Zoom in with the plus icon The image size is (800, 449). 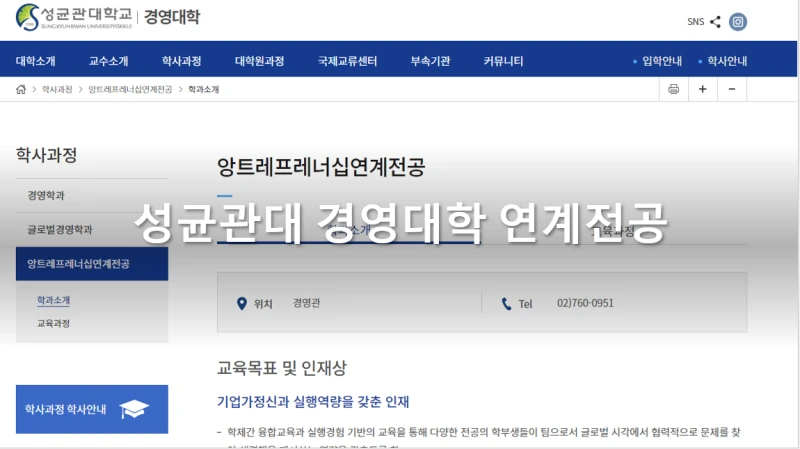point(703,89)
